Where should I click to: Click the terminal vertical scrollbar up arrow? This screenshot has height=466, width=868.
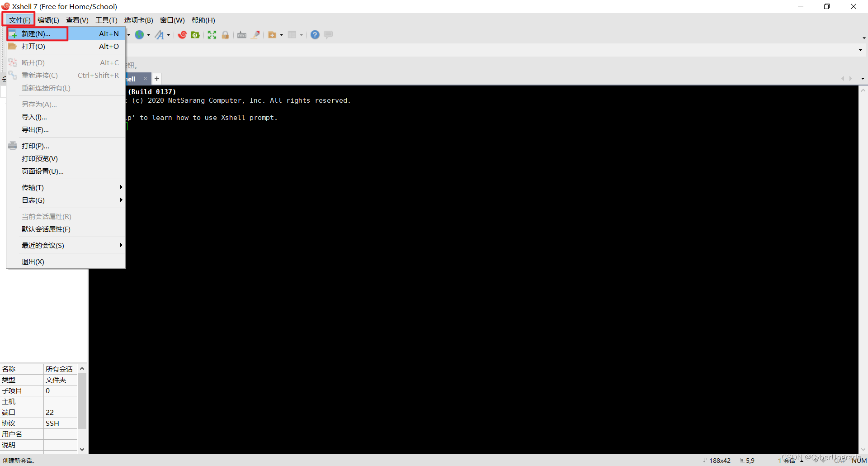863,90
